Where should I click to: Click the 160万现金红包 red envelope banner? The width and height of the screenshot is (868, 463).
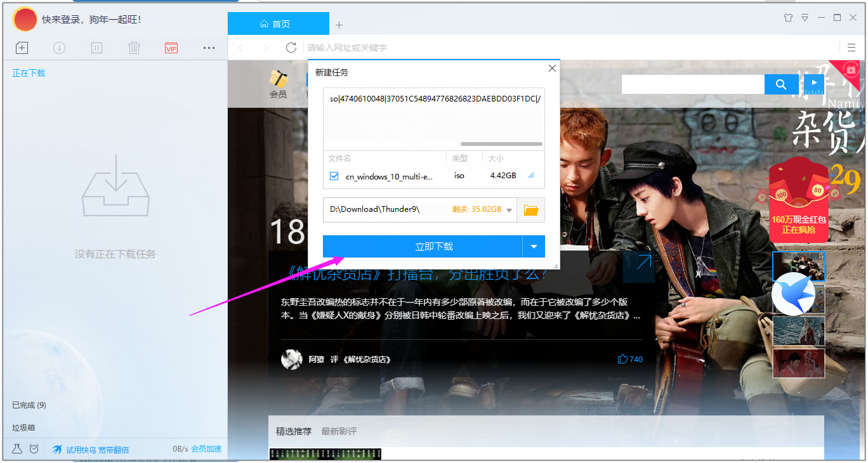798,200
